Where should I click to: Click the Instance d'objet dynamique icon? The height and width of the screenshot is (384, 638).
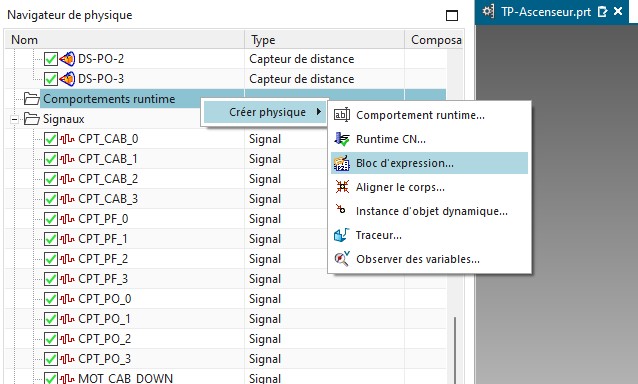click(x=341, y=209)
